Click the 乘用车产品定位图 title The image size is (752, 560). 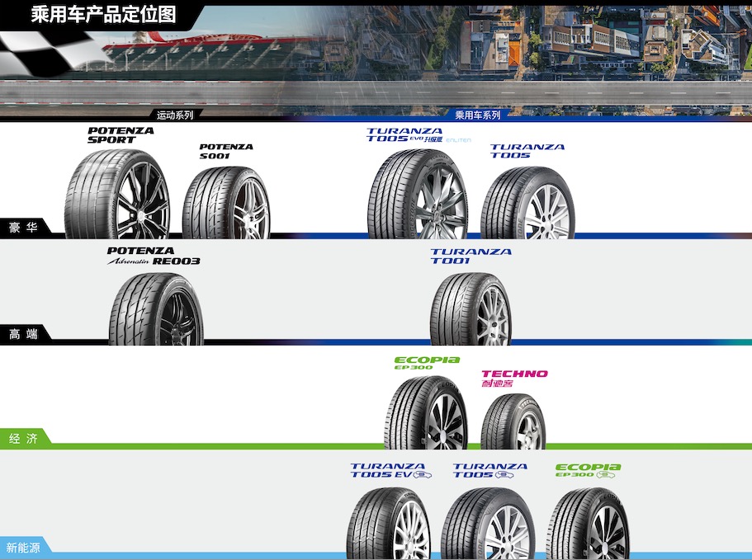(x=103, y=14)
